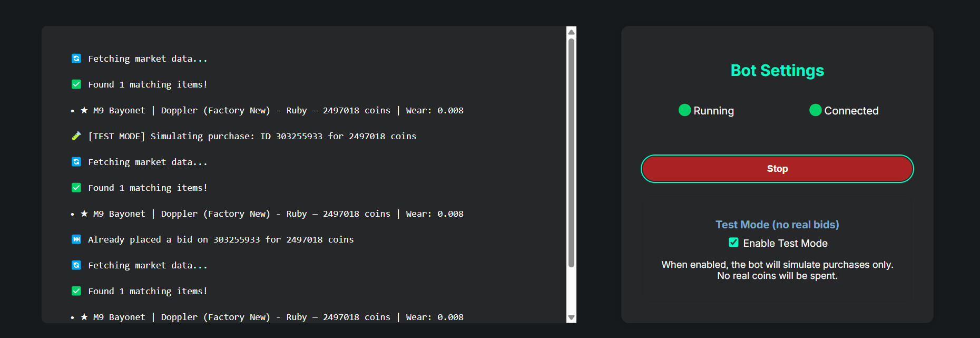The image size is (980, 338).
Task: Click the 'Enable Test Mode' label text
Action: 785,243
